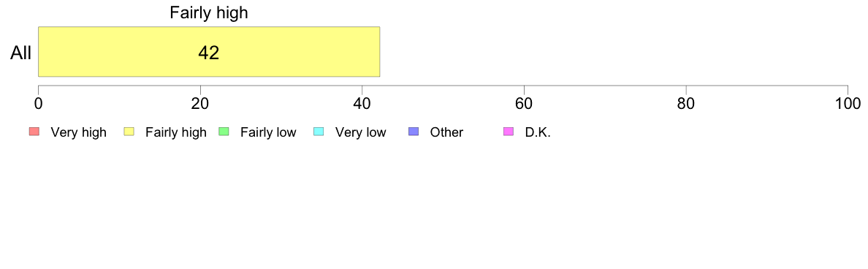Click the D.K. magenta legend swatch
The width and height of the screenshot is (868, 269).
coord(509,132)
